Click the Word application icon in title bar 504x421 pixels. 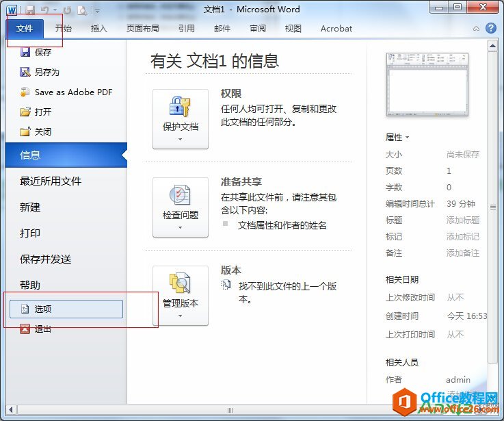(12, 10)
